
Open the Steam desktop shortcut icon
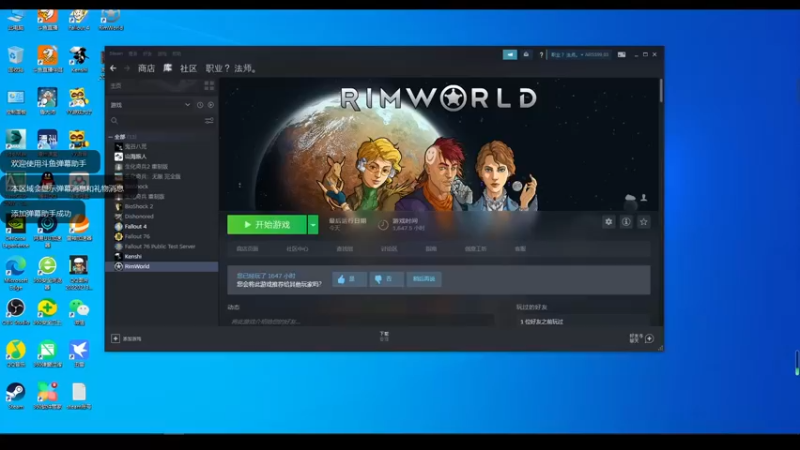16,395
